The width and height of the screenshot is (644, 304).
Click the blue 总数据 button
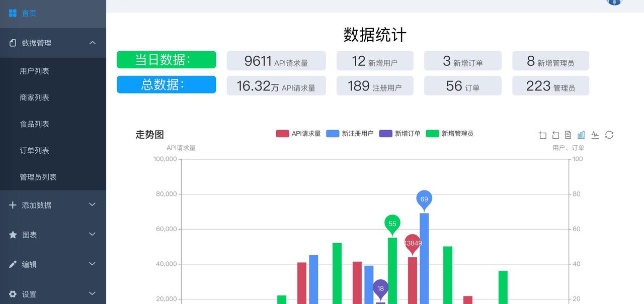tap(166, 84)
